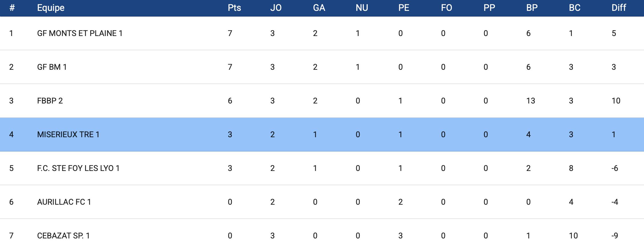Open team GF MONTS ET PLAINE 1
This screenshot has height=251, width=644.
80,33
